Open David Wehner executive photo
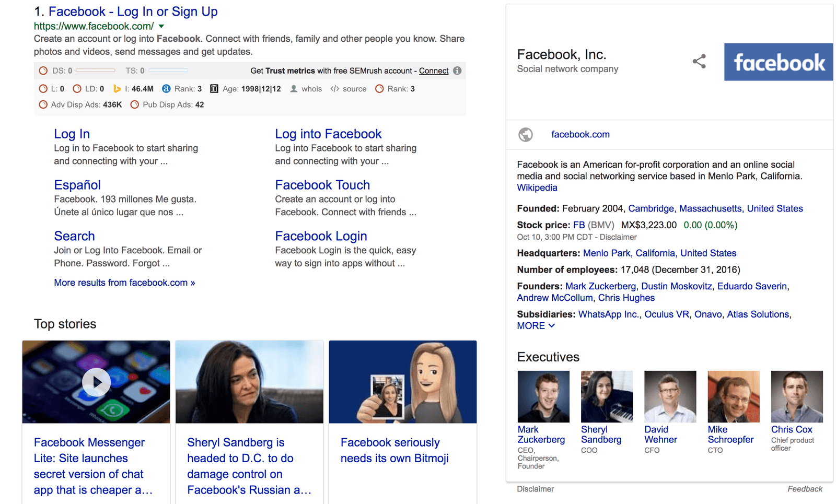The image size is (836, 504). (x=670, y=396)
